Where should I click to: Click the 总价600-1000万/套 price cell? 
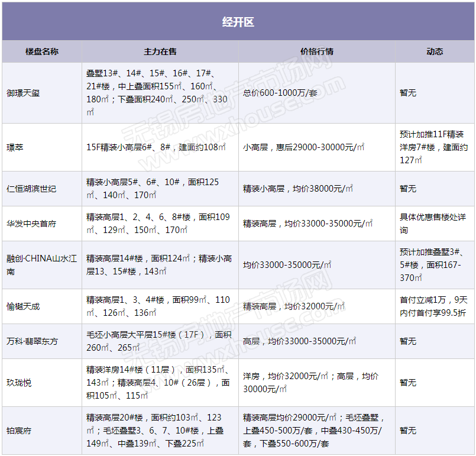click(x=281, y=93)
